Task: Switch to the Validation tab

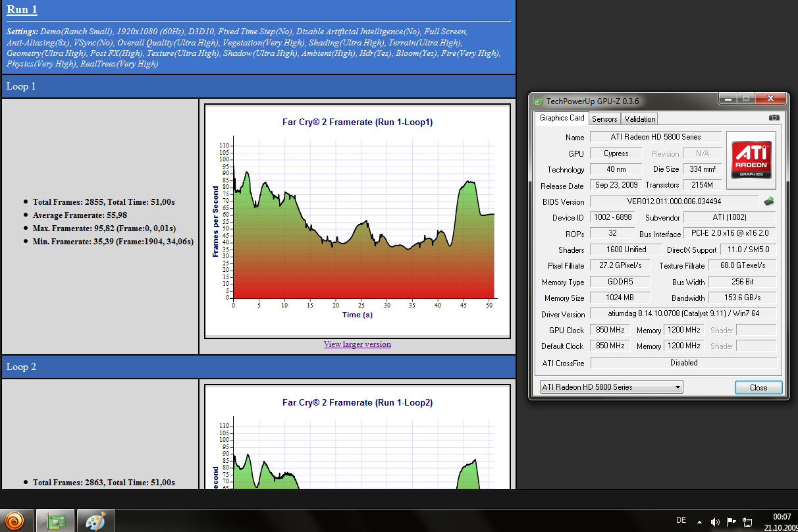Action: click(x=640, y=119)
